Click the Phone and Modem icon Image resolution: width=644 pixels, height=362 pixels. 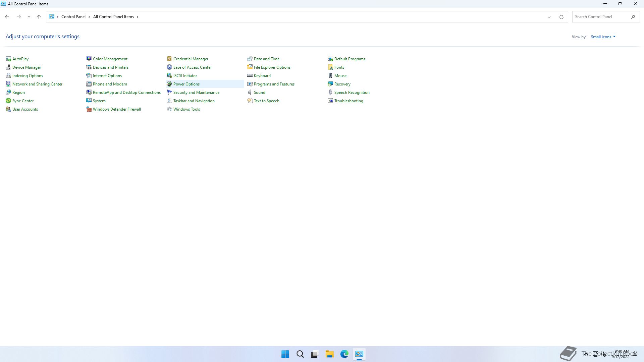(x=89, y=84)
